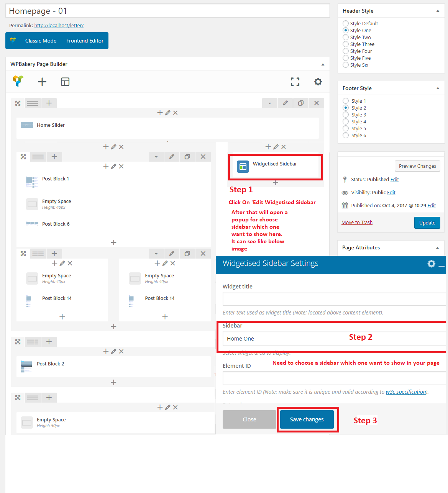Screen dimensions: 448x493
Task: Open the templates layout icon
Action: [65, 82]
